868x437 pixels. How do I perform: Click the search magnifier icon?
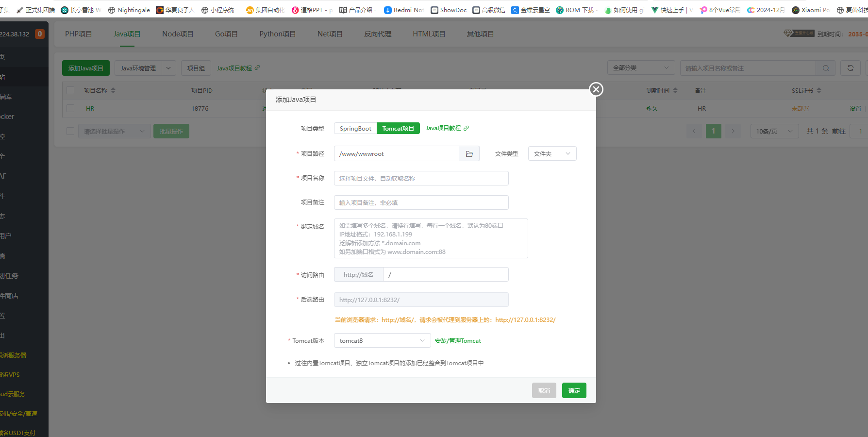[825, 68]
